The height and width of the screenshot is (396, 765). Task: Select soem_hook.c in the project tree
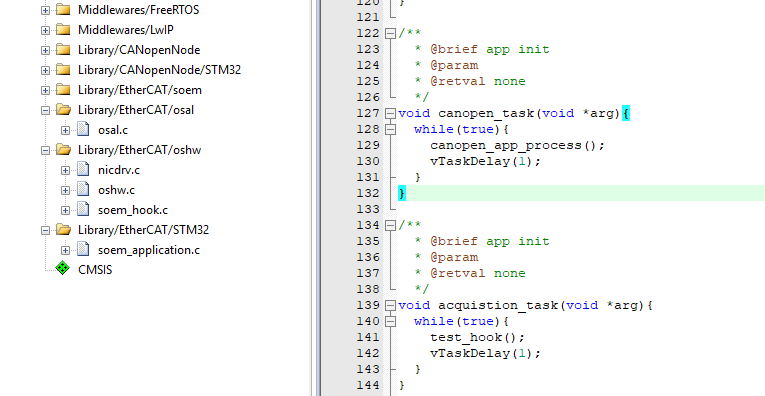pos(133,210)
